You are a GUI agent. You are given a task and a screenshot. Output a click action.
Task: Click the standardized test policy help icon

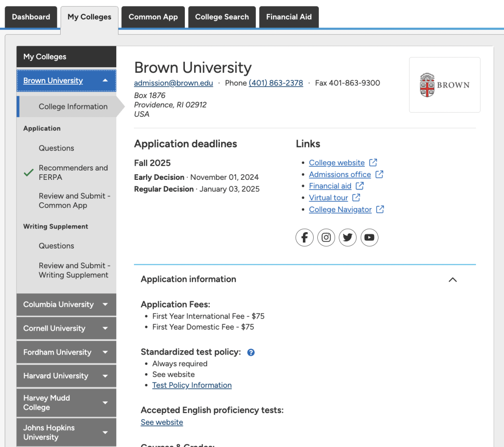(x=251, y=352)
